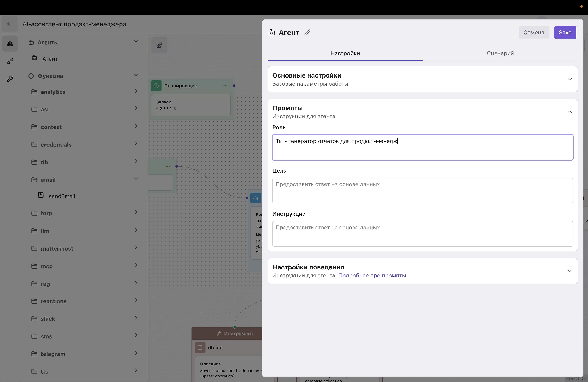The width and height of the screenshot is (588, 382).
Task: Expand the mcp folder chevron
Action: pyautogui.click(x=136, y=265)
